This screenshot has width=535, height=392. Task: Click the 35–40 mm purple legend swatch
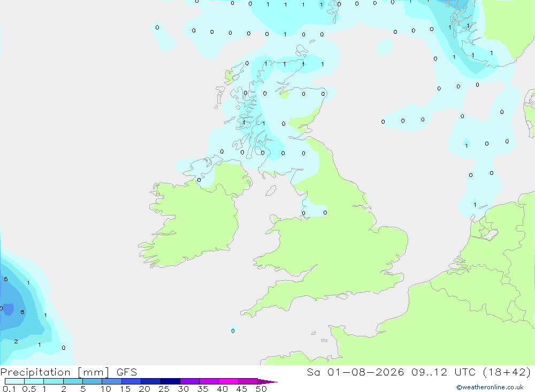pos(209,381)
